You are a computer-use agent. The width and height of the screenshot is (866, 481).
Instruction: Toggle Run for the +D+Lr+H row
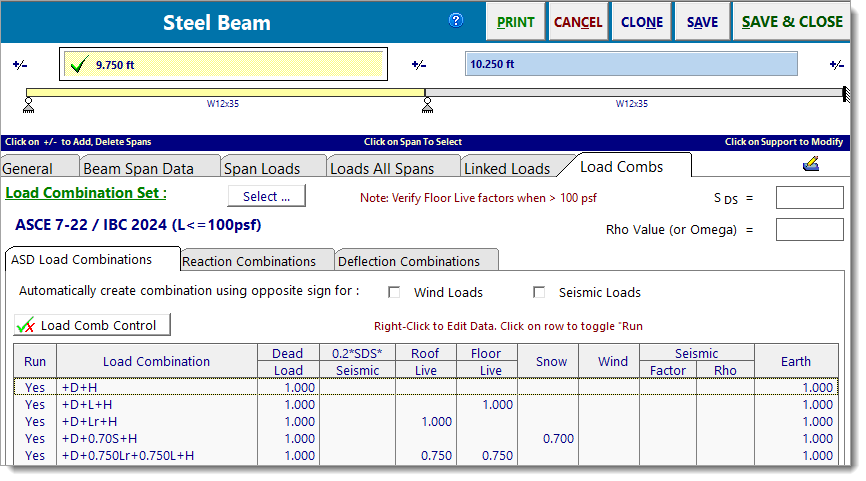click(x=35, y=422)
